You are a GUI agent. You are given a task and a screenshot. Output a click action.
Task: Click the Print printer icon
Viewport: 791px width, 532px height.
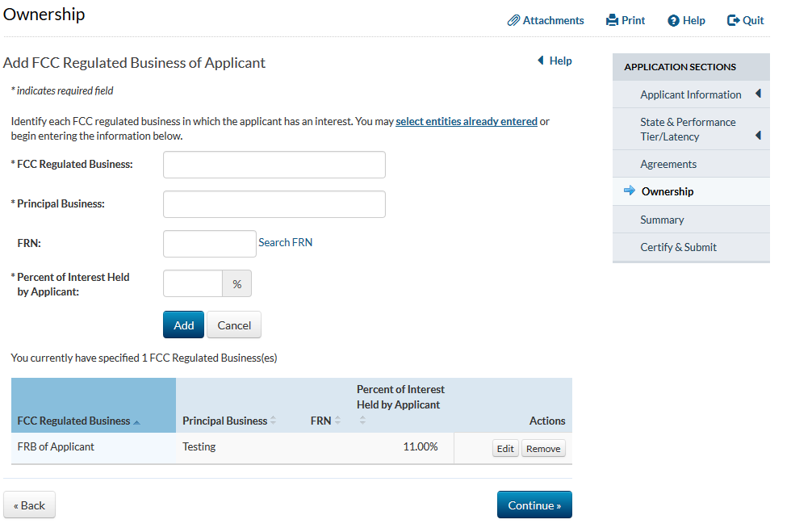coord(613,21)
